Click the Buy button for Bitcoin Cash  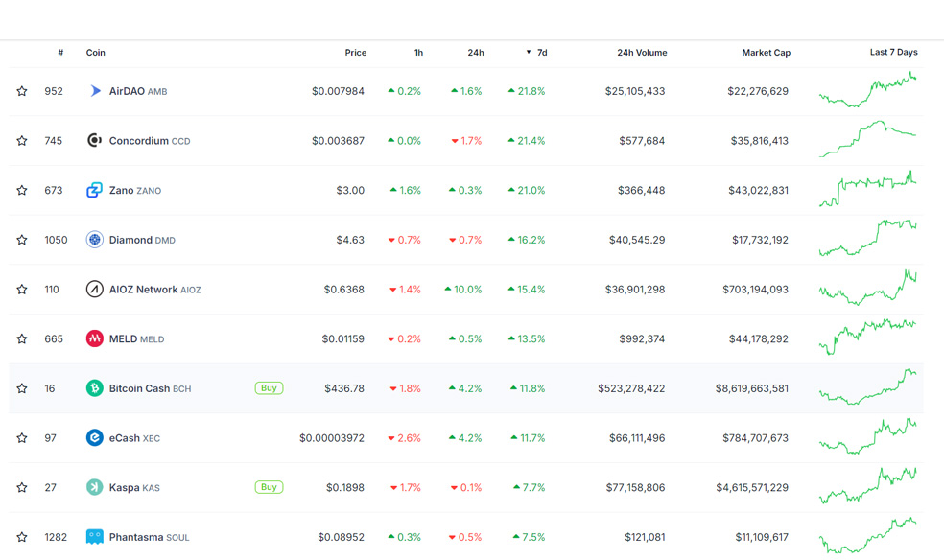pos(269,388)
